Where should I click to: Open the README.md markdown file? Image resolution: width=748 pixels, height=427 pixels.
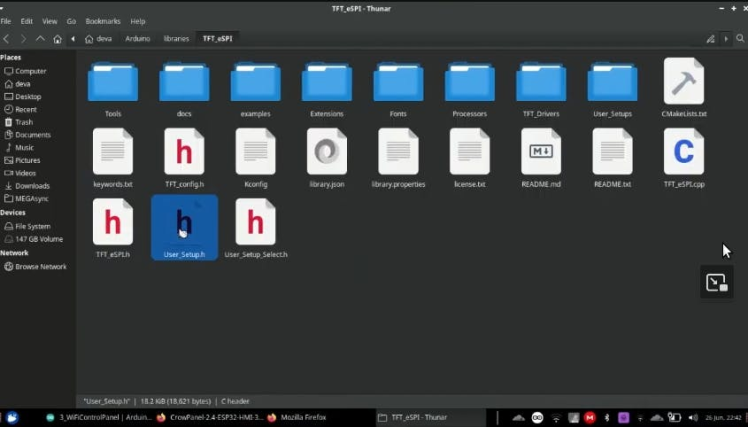[541, 153]
